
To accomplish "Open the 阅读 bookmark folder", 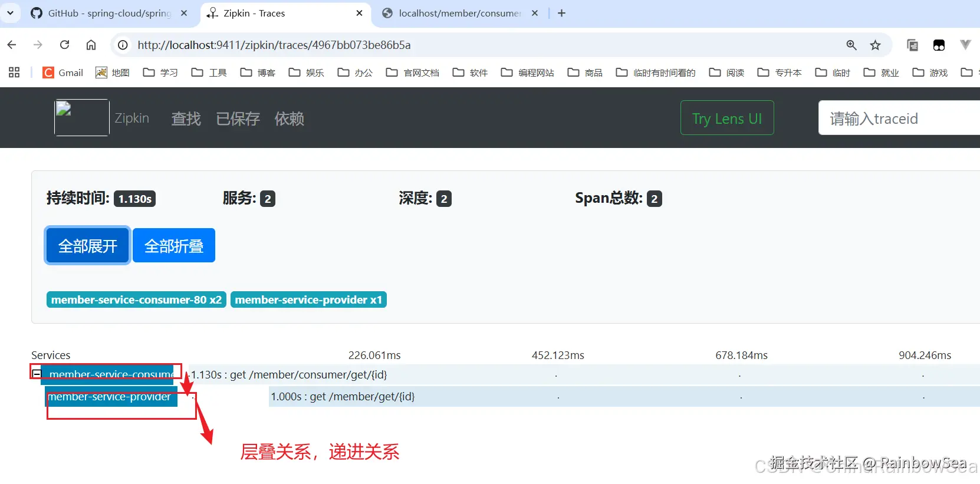I will 726,73.
